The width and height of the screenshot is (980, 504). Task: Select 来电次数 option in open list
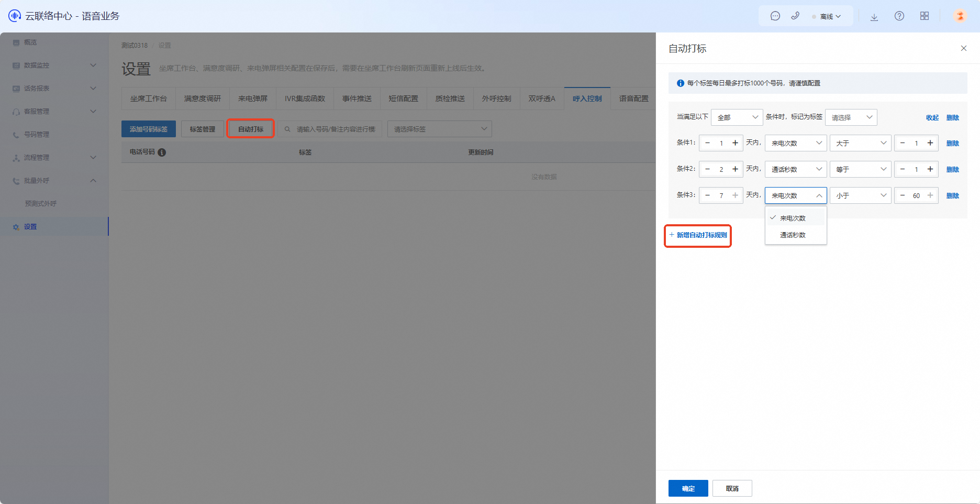point(796,218)
